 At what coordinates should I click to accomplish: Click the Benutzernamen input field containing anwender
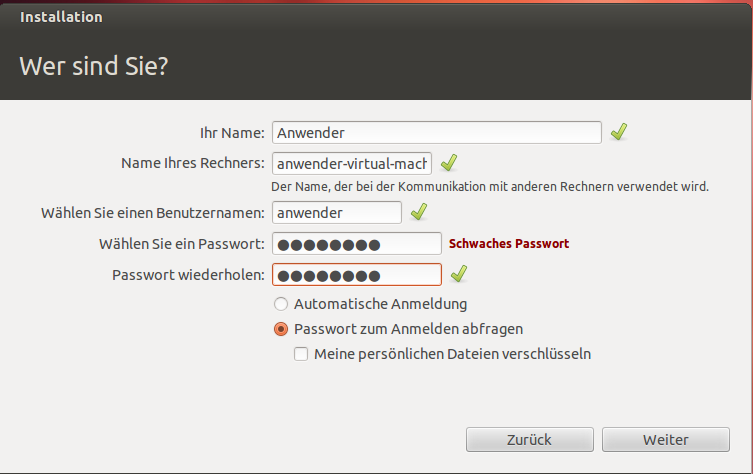click(x=337, y=213)
